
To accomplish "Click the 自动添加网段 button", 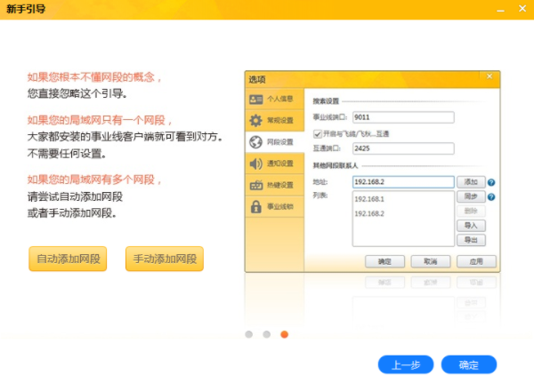I will click(x=68, y=259).
